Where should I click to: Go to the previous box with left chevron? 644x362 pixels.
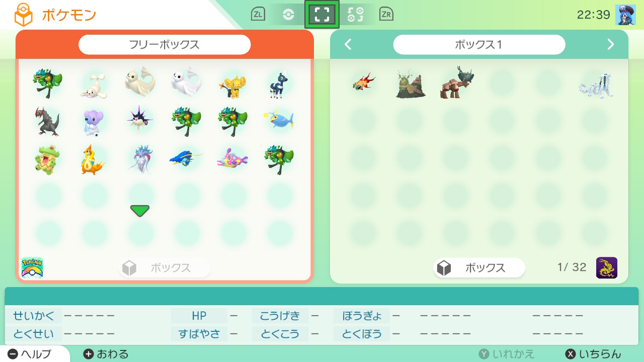coord(348,44)
